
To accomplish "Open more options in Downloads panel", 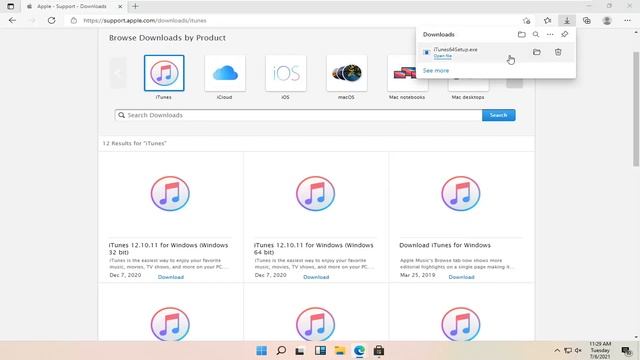I will 550,35.
